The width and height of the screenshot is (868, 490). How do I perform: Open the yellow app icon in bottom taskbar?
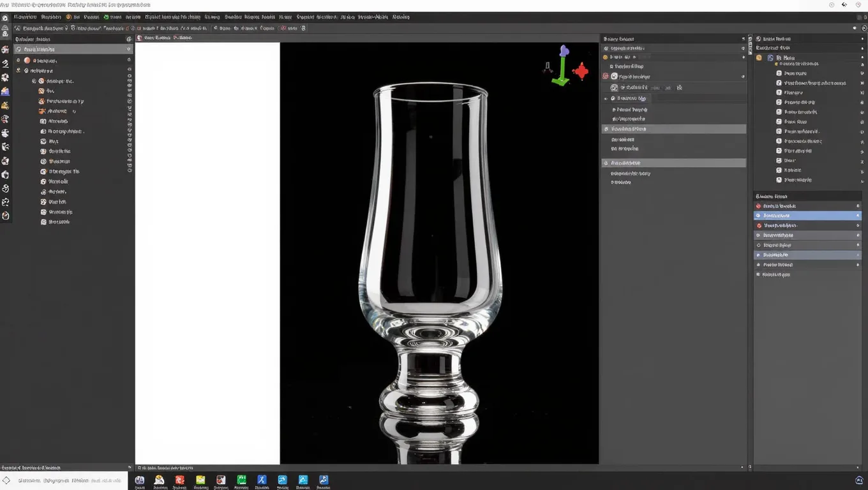(200, 480)
